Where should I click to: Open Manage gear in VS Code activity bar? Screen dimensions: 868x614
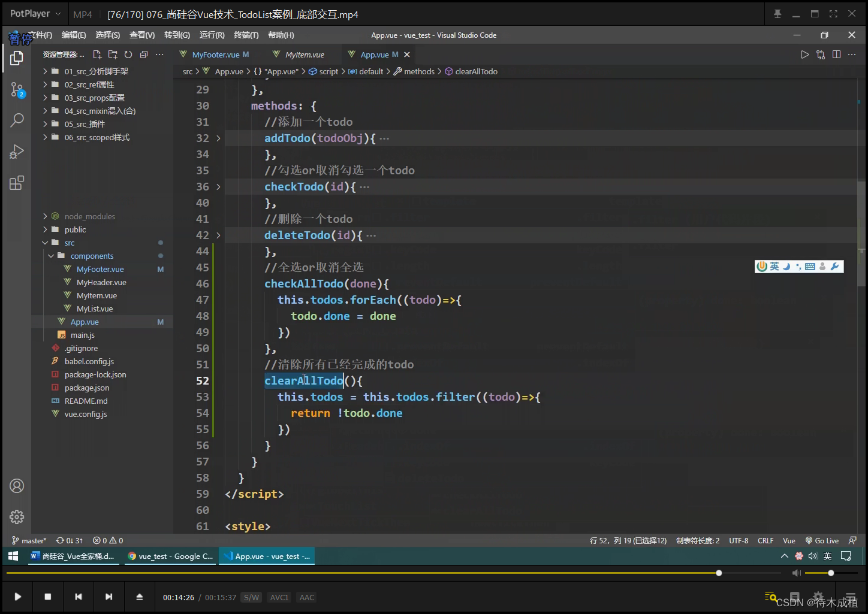[17, 516]
